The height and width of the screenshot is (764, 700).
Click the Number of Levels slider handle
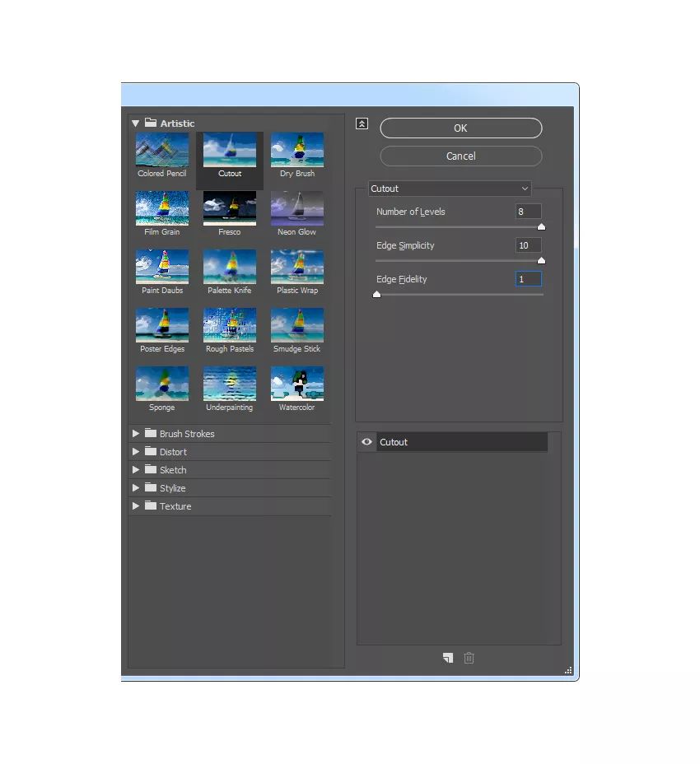(x=541, y=226)
